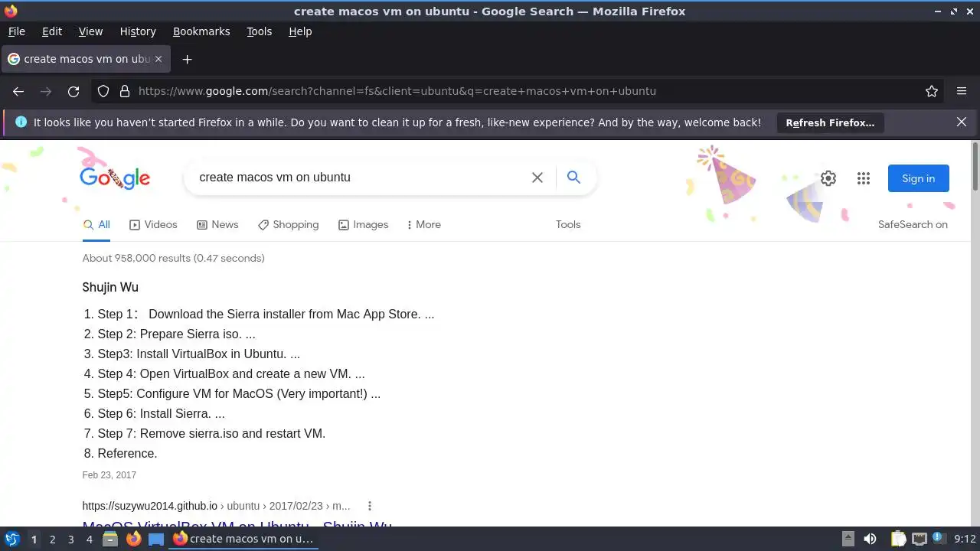
Task: Go back to the previous page
Action: (x=18, y=91)
